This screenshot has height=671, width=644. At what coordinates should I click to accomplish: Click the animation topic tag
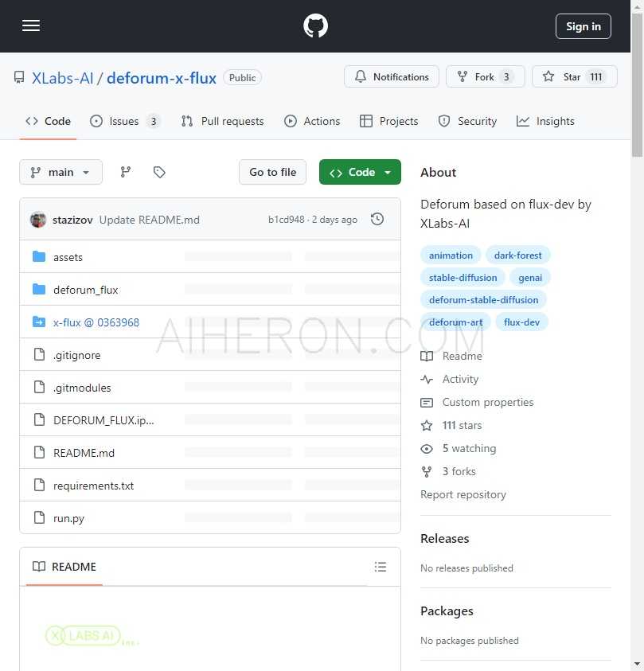pyautogui.click(x=451, y=256)
